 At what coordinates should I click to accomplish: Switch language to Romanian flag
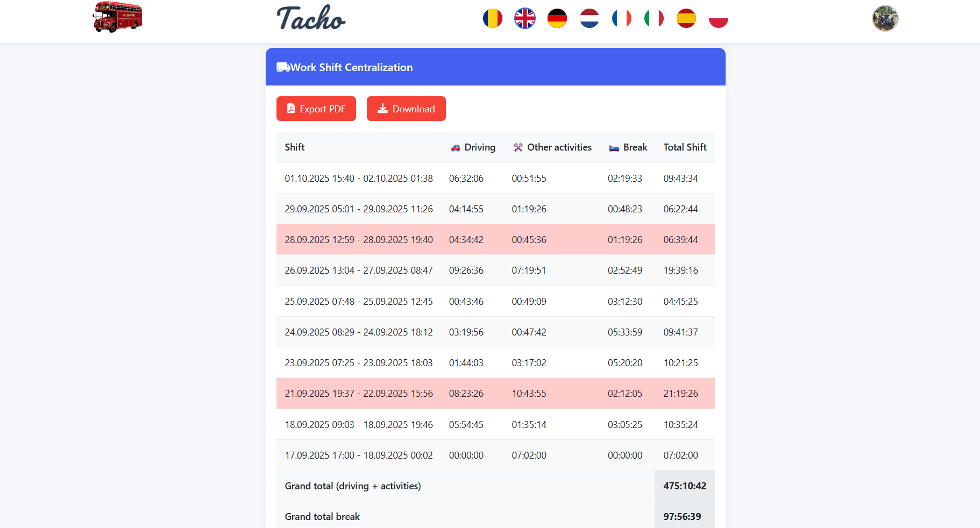coord(492,18)
